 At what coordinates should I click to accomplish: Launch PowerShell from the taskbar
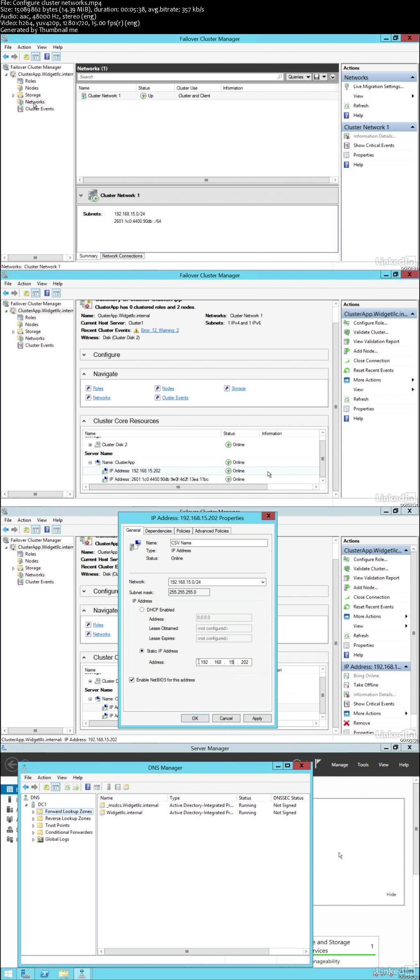[45, 973]
